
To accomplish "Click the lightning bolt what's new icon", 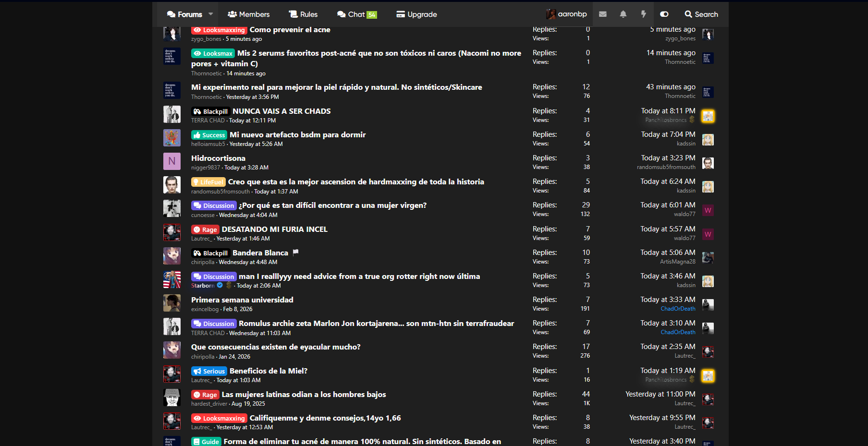I will click(x=643, y=14).
